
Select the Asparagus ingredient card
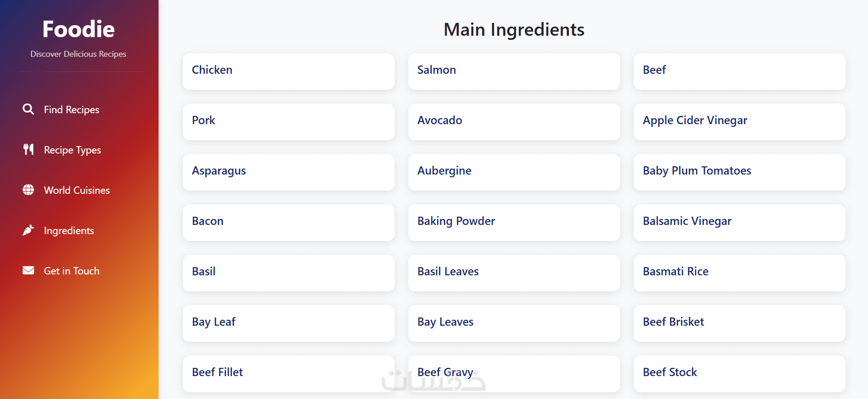tap(288, 172)
